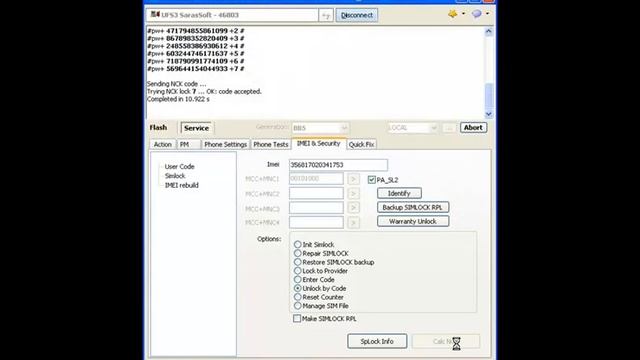Open the Quick Fix tab
The height and width of the screenshot is (360, 640).
coord(362,144)
